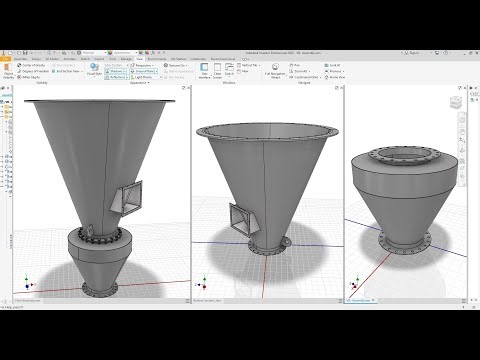Click the Sign In button
Image resolution: width=480 pixels, height=360 pixels.
(x=412, y=53)
